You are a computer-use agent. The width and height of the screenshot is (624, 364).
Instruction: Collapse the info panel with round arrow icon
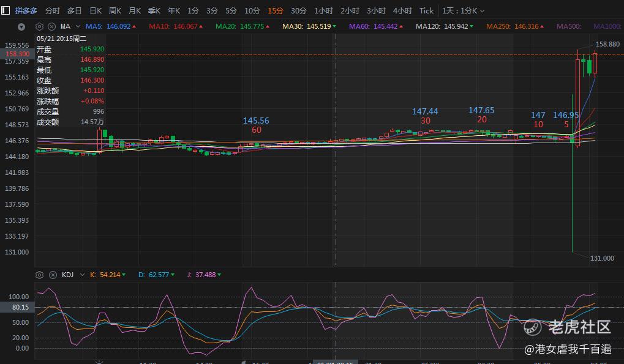[21, 27]
